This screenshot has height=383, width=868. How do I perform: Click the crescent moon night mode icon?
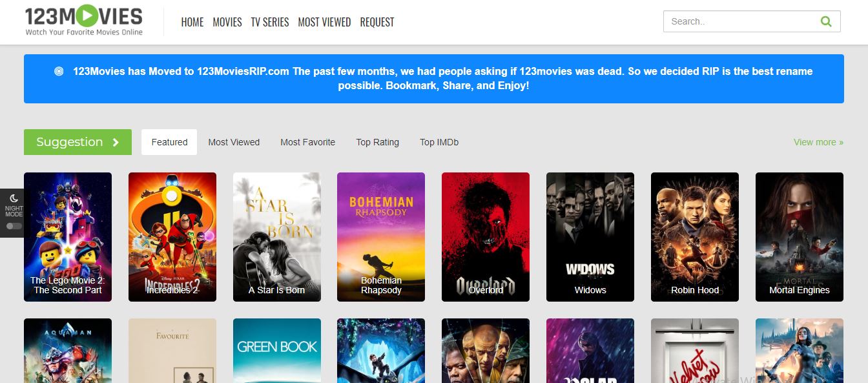[x=14, y=198]
